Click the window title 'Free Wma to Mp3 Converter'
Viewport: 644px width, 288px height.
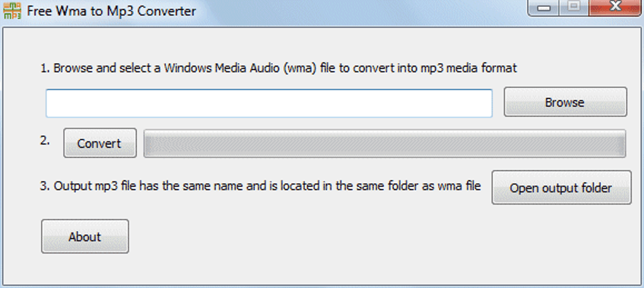[112, 11]
